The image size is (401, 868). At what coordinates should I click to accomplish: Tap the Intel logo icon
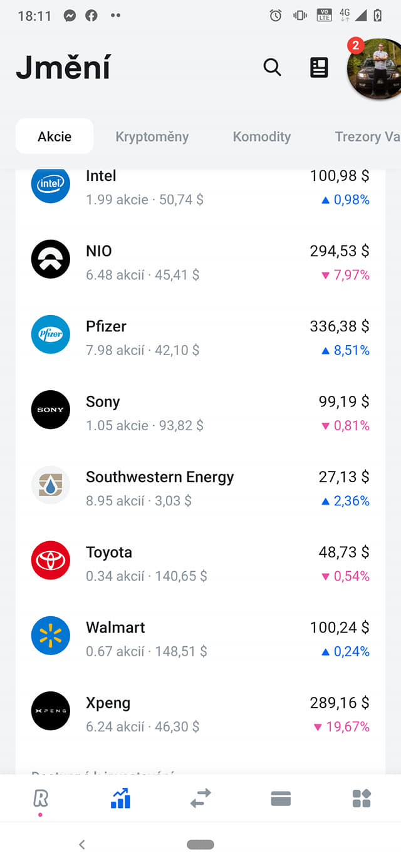point(51,184)
